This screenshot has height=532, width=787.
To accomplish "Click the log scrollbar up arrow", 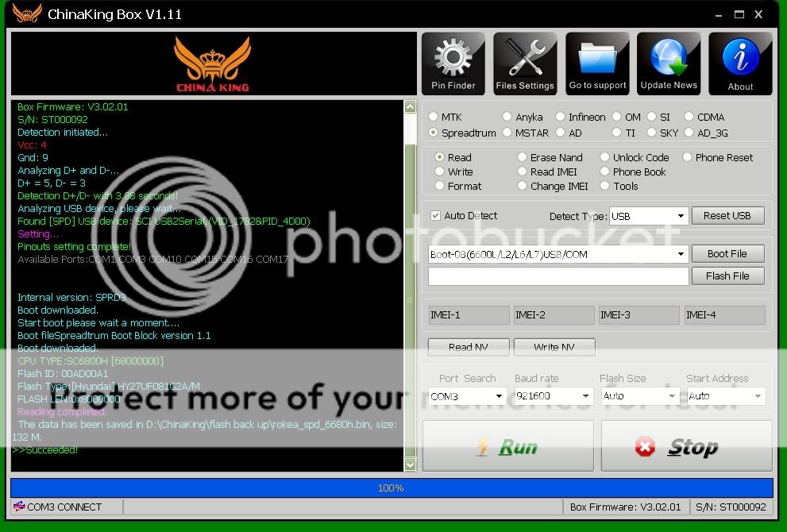I will click(x=410, y=107).
